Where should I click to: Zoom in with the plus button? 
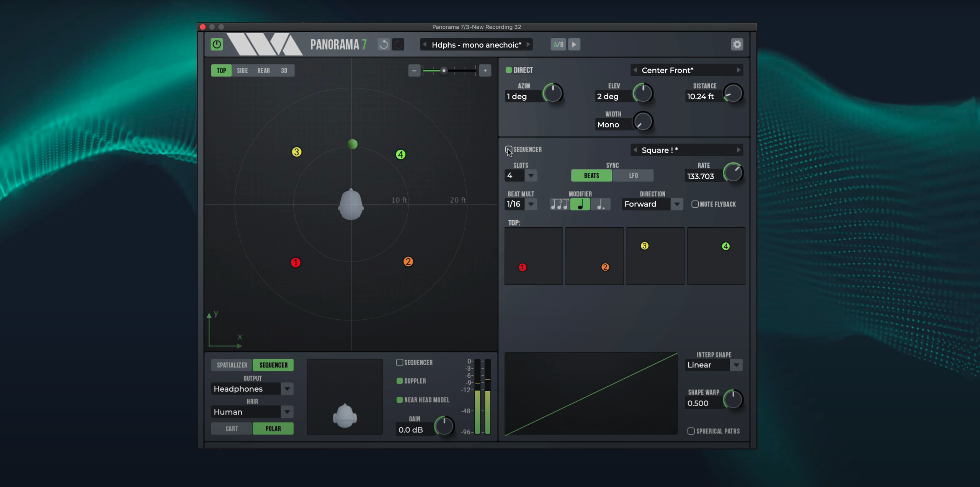coord(485,70)
